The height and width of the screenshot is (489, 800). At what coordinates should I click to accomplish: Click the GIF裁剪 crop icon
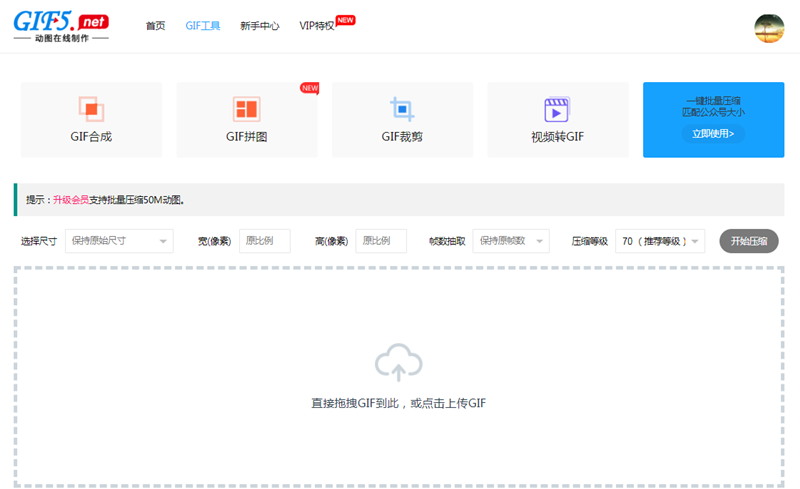pos(402,109)
